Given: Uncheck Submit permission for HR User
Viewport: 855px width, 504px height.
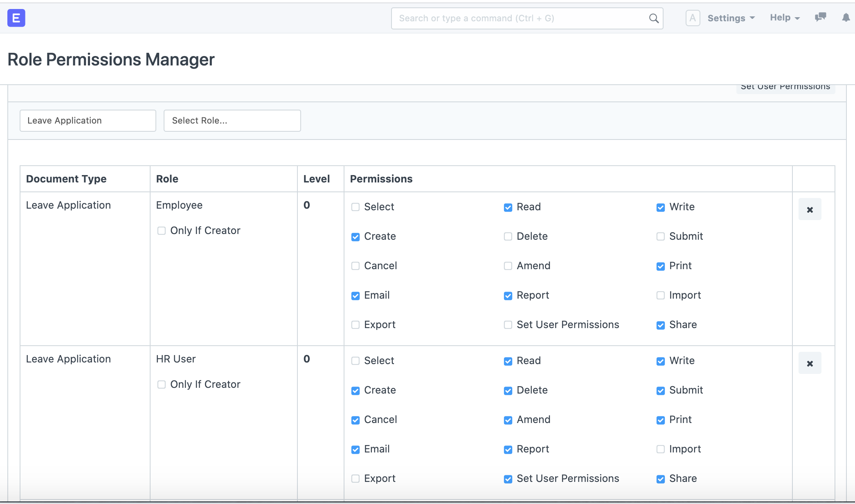Looking at the screenshot, I should [x=660, y=391].
